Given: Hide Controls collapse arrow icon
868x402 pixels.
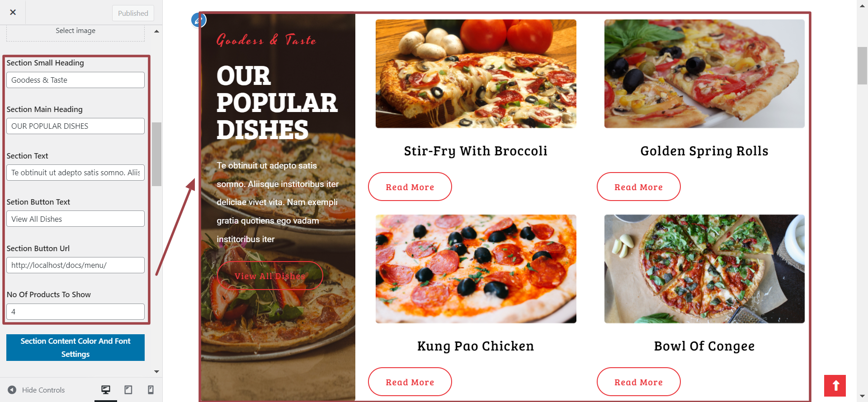Looking at the screenshot, I should [x=12, y=390].
